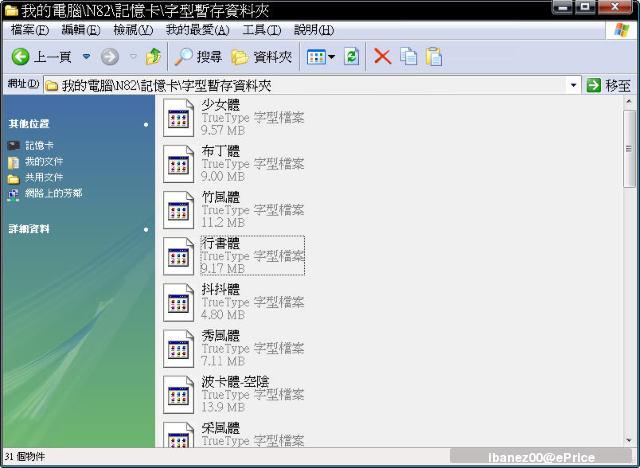Click the 移至 go button
This screenshot has height=468, width=640.
point(609,85)
